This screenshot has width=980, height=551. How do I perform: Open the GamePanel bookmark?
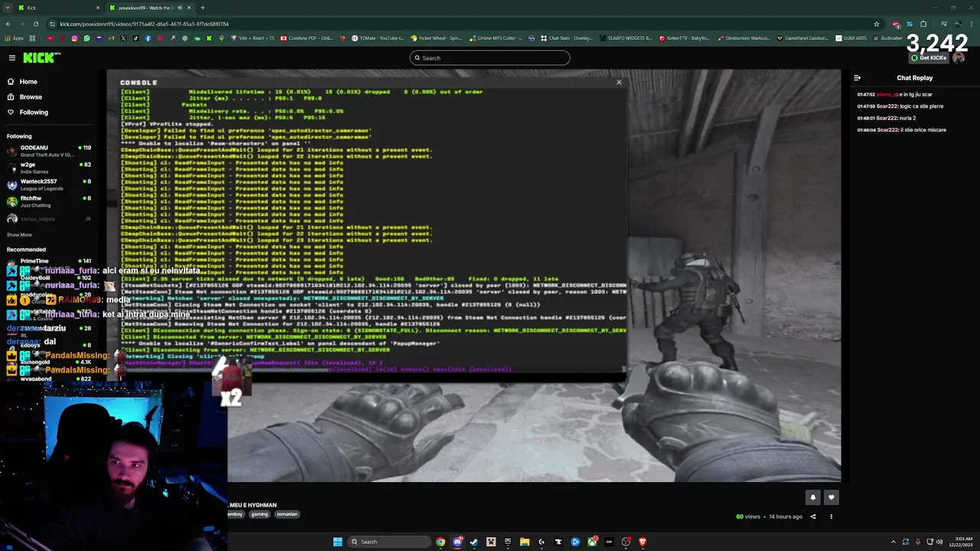(802, 37)
